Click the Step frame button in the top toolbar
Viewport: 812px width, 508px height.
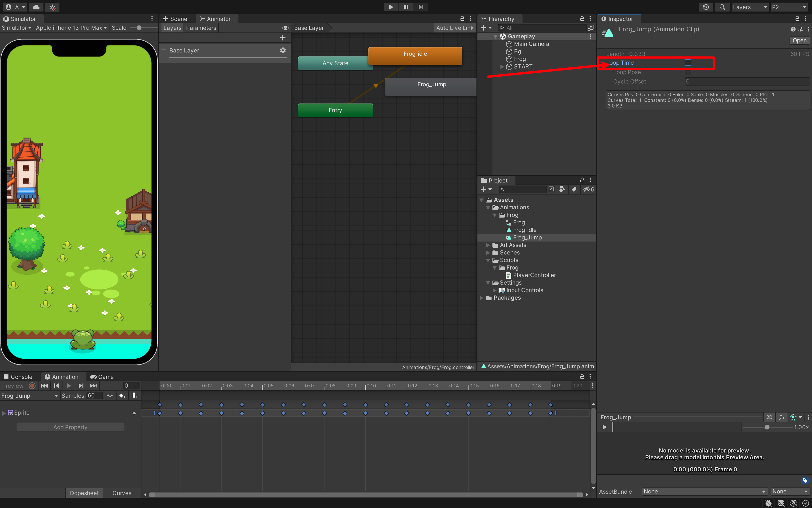point(421,7)
